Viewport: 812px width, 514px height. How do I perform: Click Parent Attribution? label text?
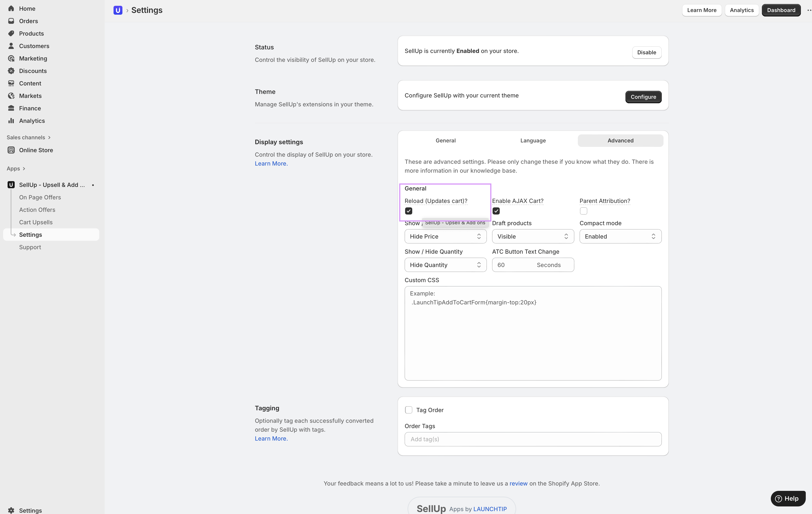coord(605,201)
